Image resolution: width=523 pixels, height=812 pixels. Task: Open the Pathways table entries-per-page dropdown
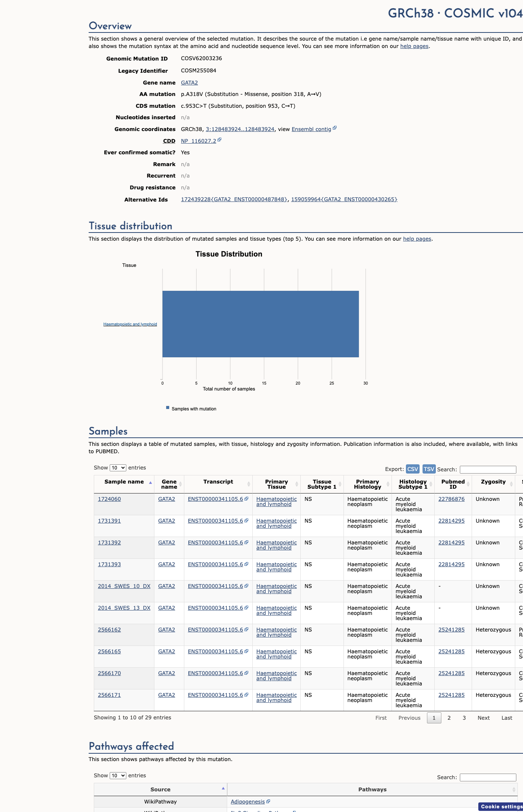coord(118,775)
